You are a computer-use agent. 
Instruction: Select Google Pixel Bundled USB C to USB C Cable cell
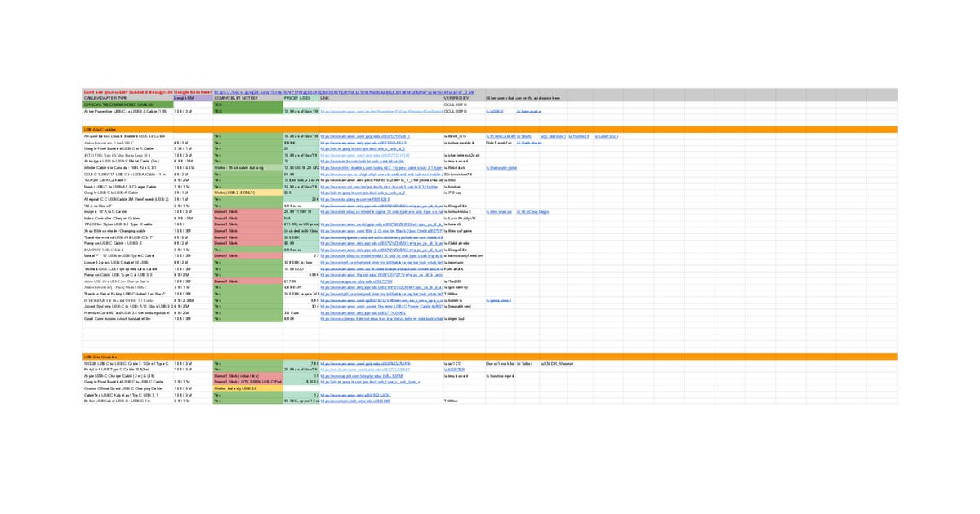point(127,382)
